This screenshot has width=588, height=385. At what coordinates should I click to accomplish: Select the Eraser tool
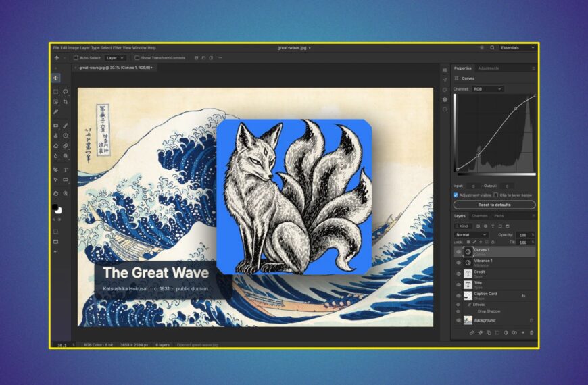[x=56, y=146]
